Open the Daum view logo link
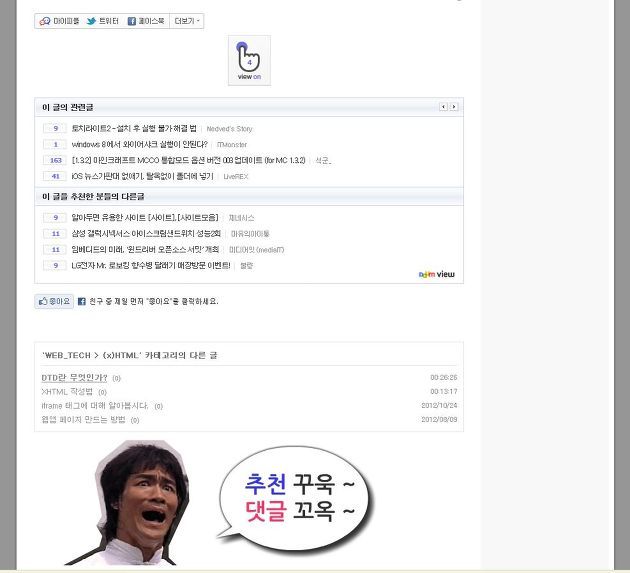 436,274
